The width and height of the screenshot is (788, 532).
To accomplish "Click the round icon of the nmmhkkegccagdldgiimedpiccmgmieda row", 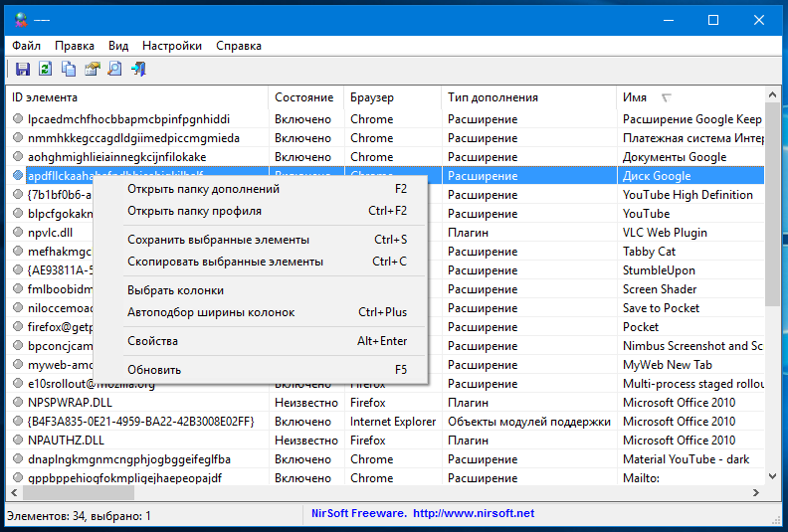I will (18, 137).
